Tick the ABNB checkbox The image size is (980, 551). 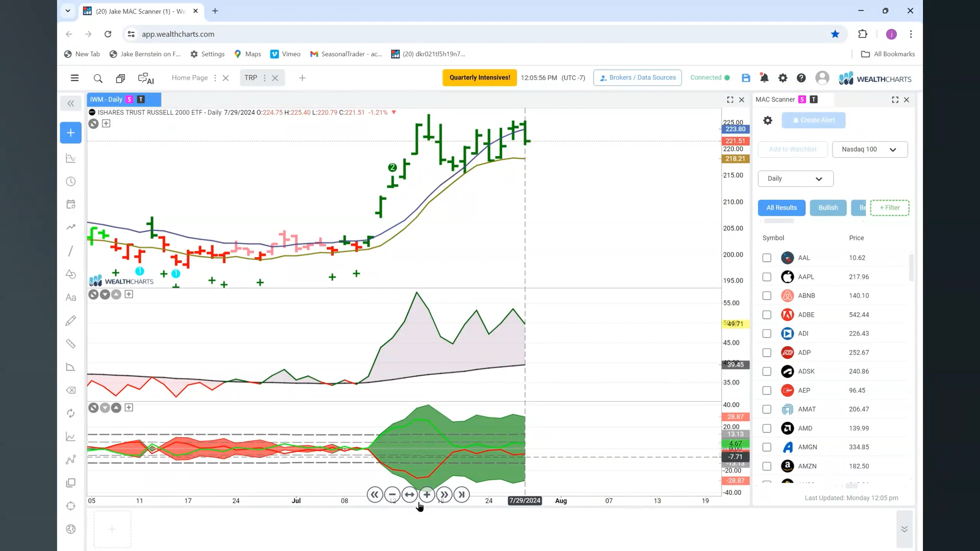(767, 296)
